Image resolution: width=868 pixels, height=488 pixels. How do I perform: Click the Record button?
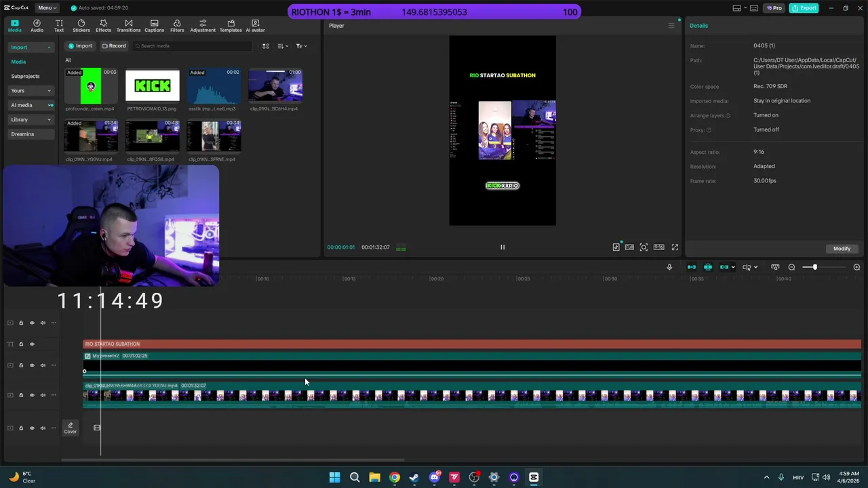coord(114,46)
